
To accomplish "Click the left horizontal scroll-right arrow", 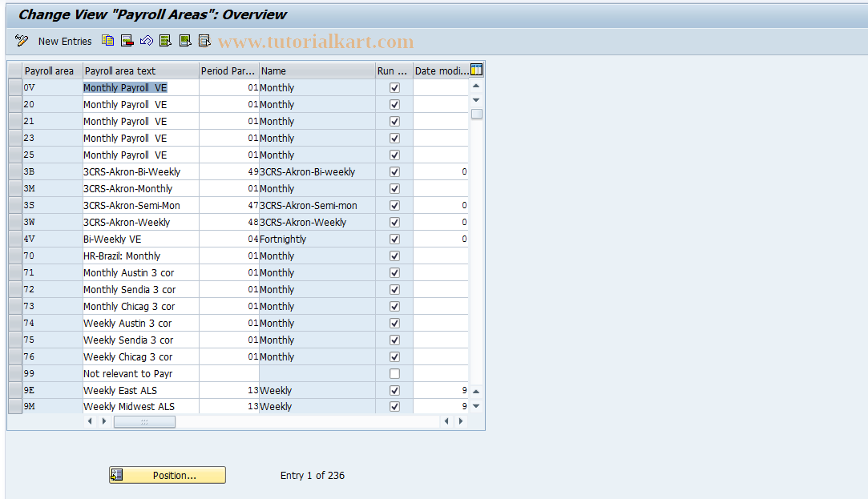I will coord(104,421).
